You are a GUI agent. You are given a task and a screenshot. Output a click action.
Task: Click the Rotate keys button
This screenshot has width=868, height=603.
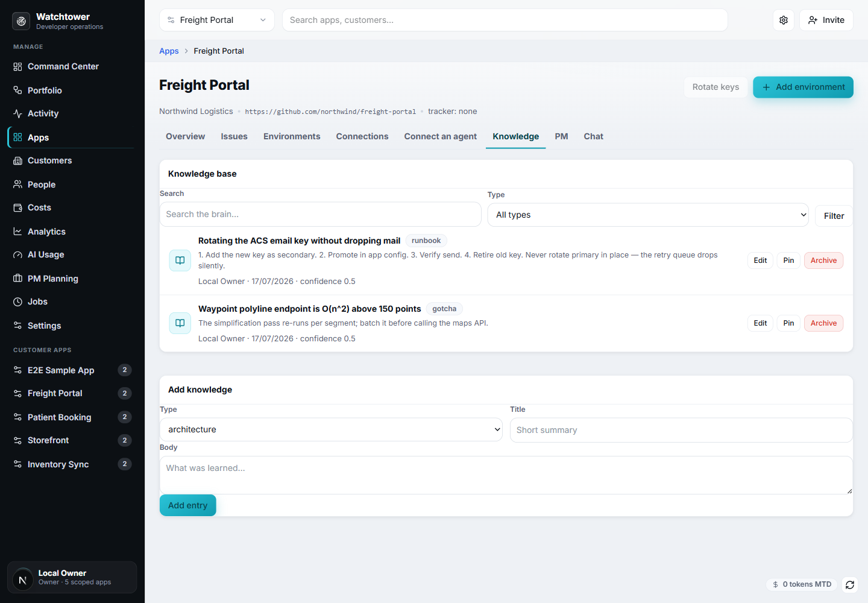coord(715,87)
